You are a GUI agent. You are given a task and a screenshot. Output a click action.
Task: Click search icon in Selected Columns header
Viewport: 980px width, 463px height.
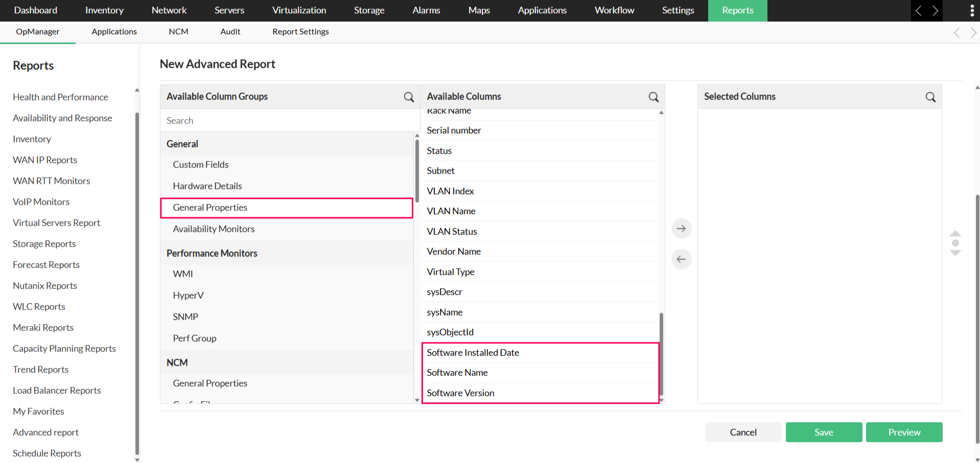click(x=930, y=97)
